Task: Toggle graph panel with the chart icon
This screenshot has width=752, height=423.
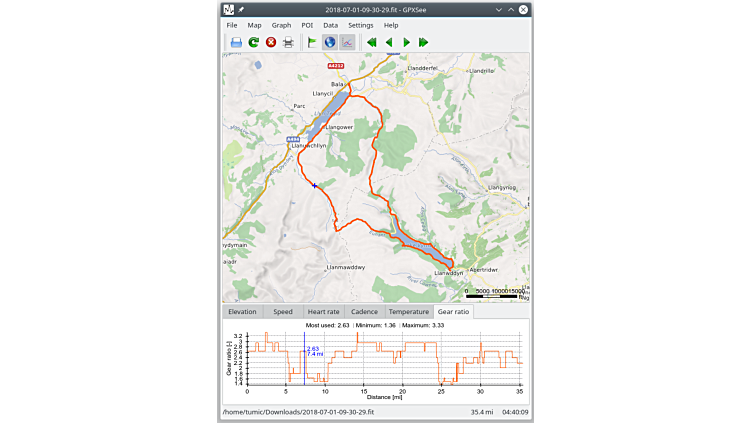Action: pyautogui.click(x=347, y=42)
